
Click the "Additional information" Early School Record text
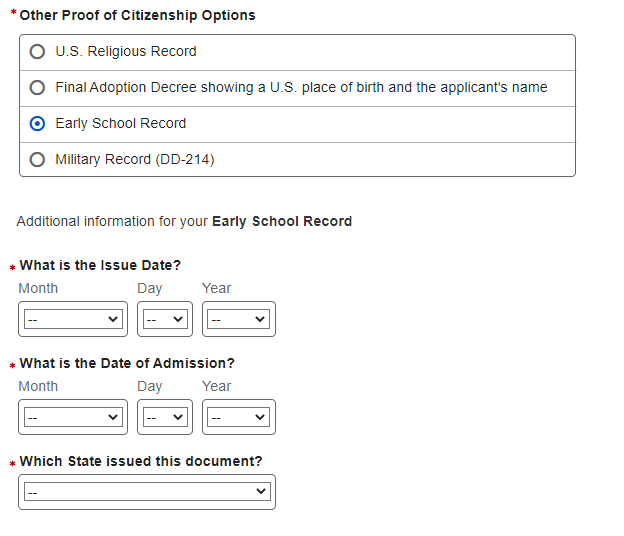(184, 222)
